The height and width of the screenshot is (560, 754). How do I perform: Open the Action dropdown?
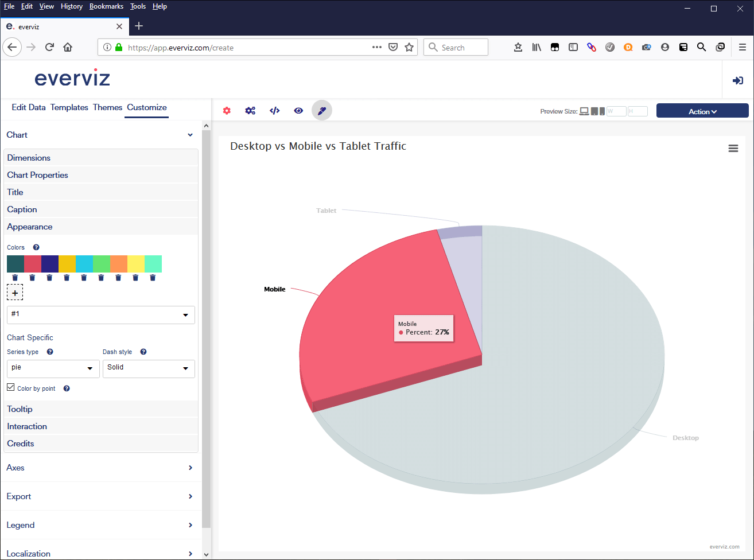(702, 110)
